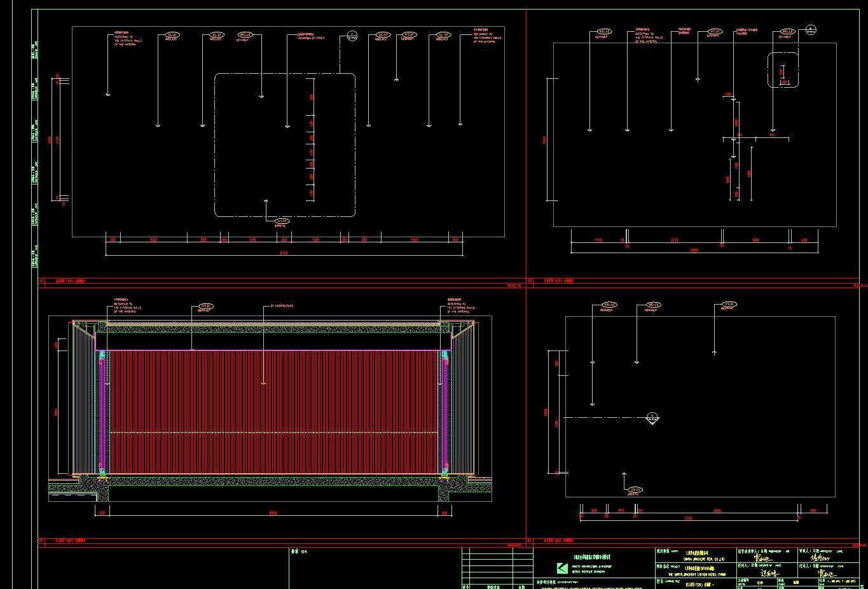The height and width of the screenshot is (589, 868).
Task: Click the 6050 overall dimension in top-right drawing
Action: click(x=694, y=251)
